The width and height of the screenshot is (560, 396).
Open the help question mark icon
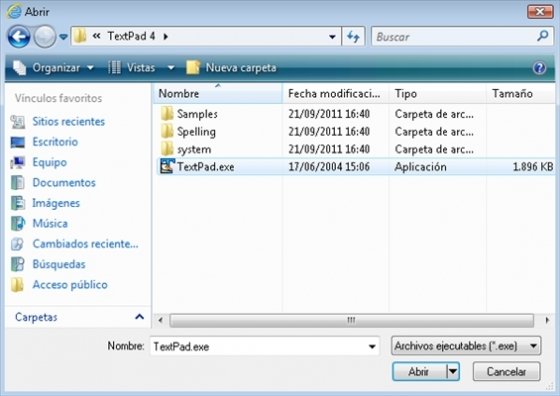click(539, 67)
